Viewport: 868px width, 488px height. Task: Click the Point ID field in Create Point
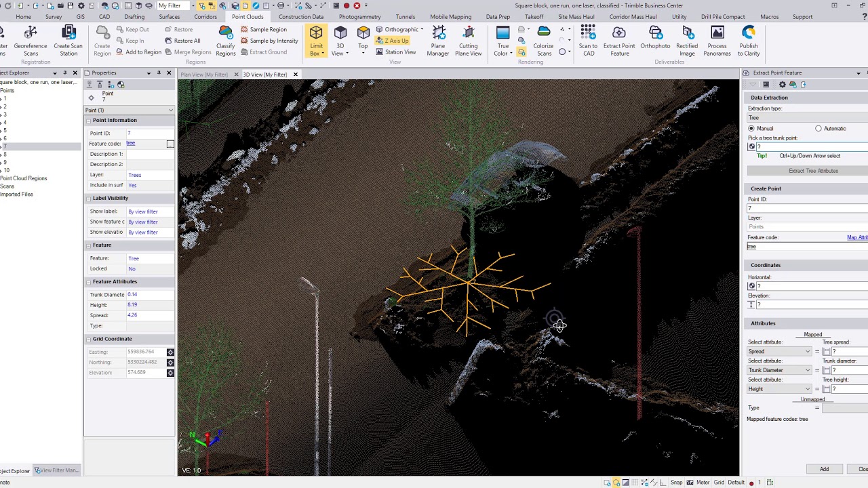[x=807, y=208]
